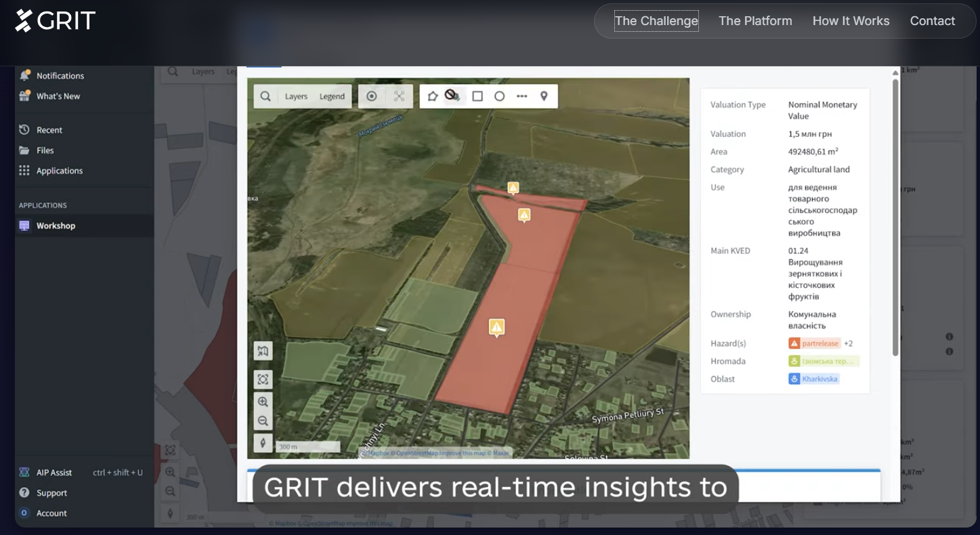Open The Platform nav item
The image size is (980, 535).
click(x=755, y=21)
